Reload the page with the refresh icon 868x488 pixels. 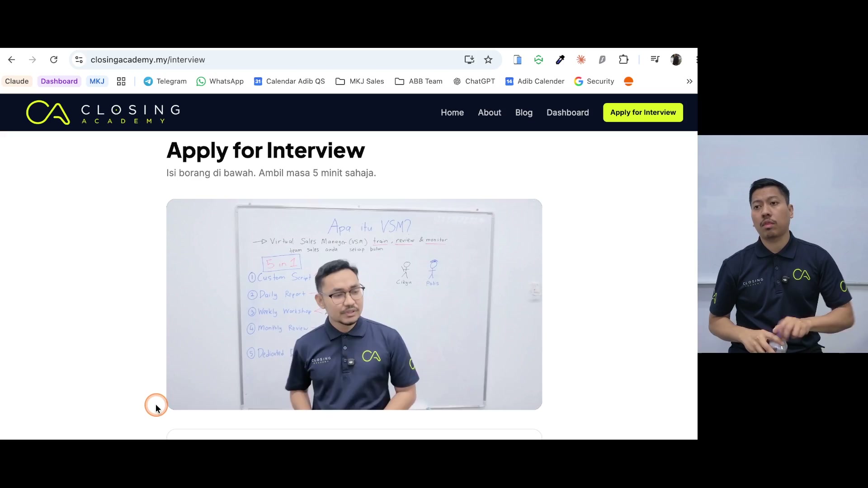[x=54, y=60]
